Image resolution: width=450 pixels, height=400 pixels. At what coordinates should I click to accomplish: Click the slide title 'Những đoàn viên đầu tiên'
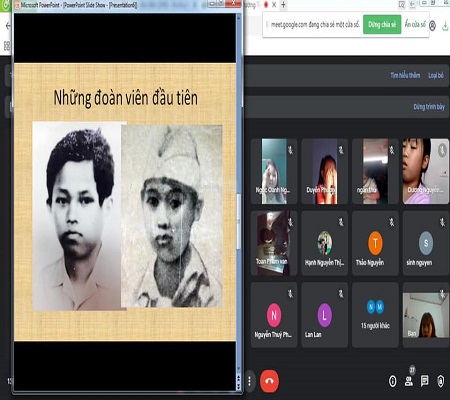coord(126,98)
